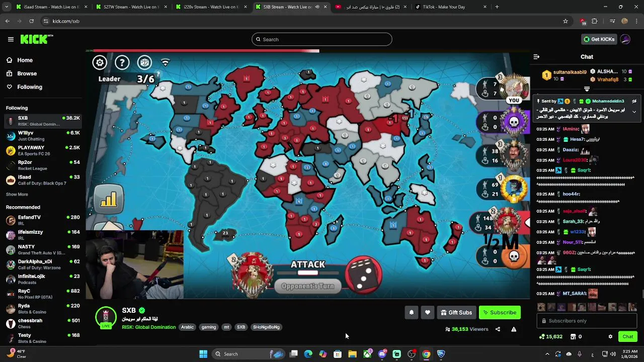Share the stream using share icon
644x362 pixels.
(x=498, y=329)
